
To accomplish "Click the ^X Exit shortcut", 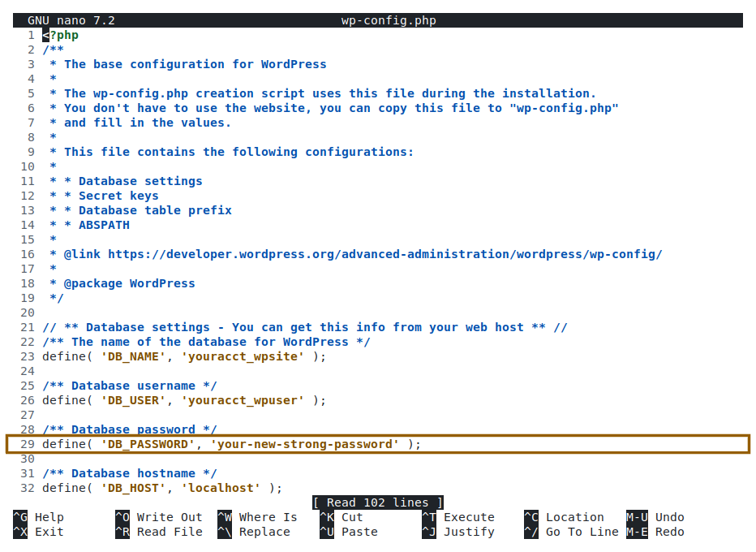I will (39, 532).
